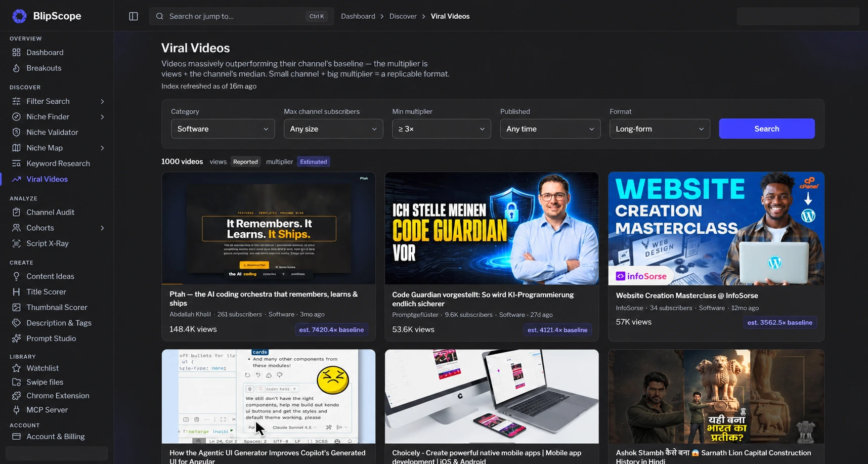Image resolution: width=868 pixels, height=464 pixels.
Task: Open the Min multiplier dropdown
Action: pyautogui.click(x=441, y=129)
